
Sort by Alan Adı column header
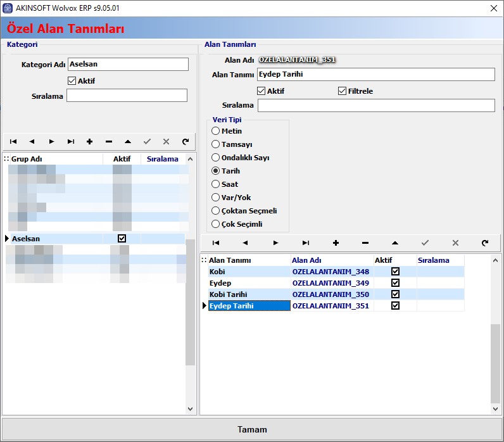click(x=331, y=260)
